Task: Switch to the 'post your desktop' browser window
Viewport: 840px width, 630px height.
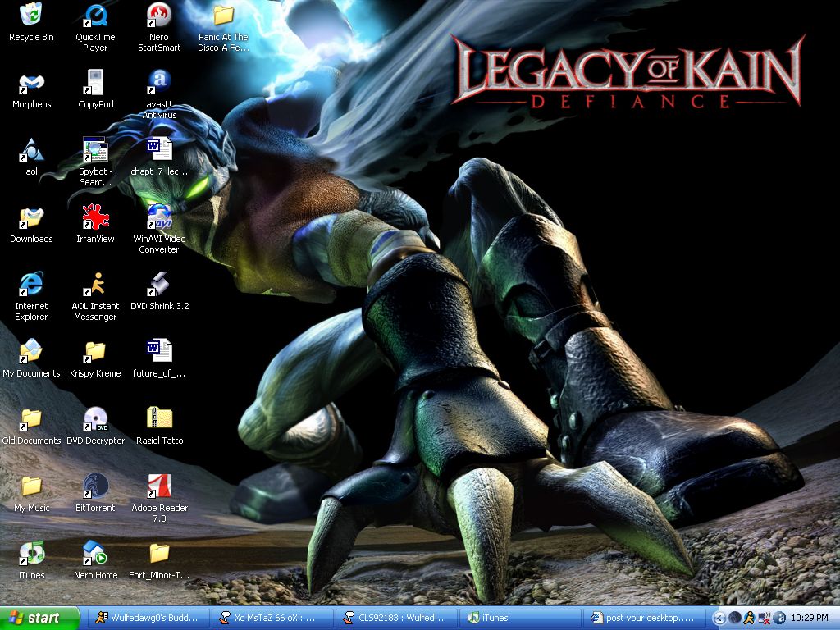Action: click(645, 619)
